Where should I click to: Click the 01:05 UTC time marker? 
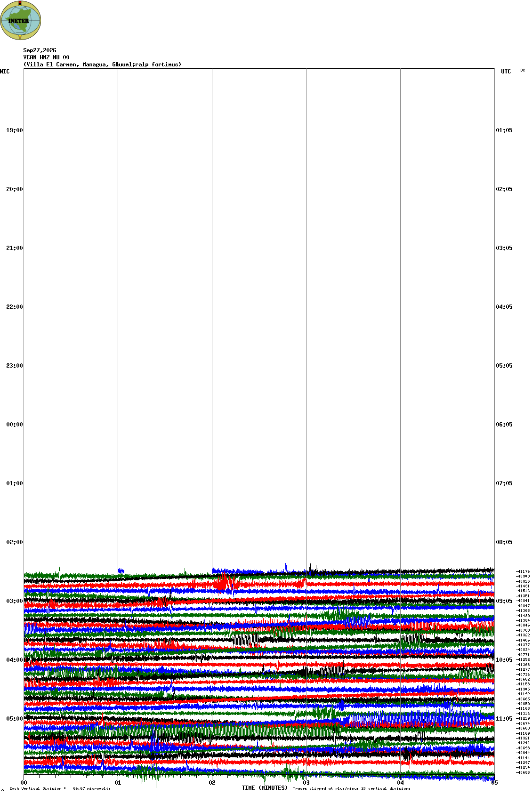pyautogui.click(x=504, y=130)
